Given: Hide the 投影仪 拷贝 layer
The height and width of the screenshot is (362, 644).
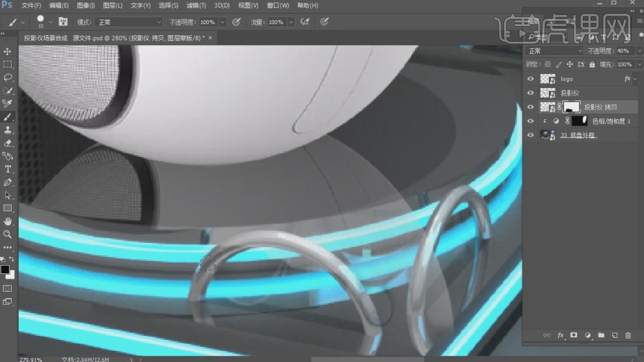Looking at the screenshot, I should pos(530,107).
